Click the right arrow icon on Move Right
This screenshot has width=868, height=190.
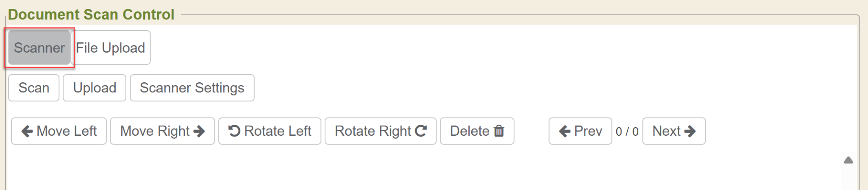click(x=199, y=131)
